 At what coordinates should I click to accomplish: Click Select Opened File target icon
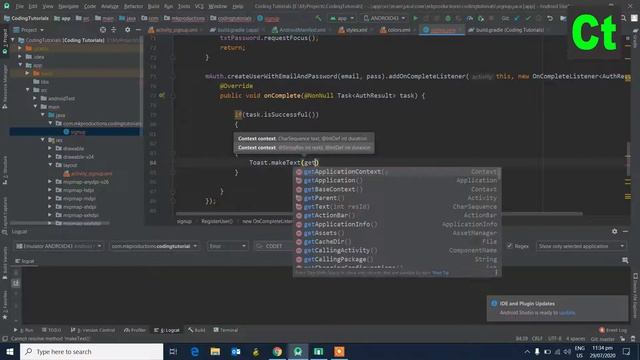(103, 30)
